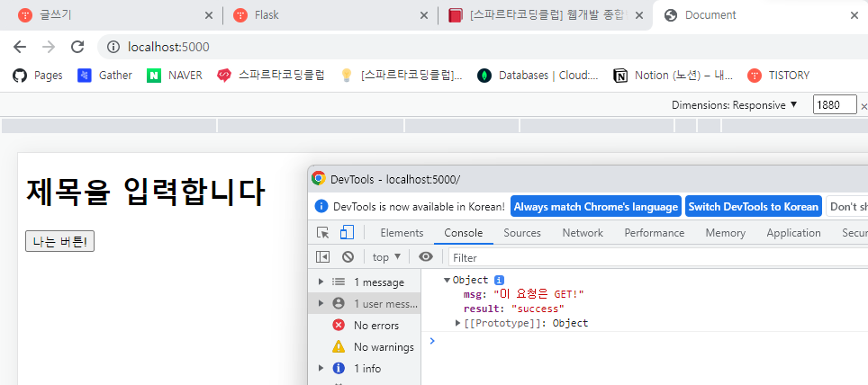Open the Performance panel tab
This screenshot has height=385, width=868.
(x=655, y=233)
